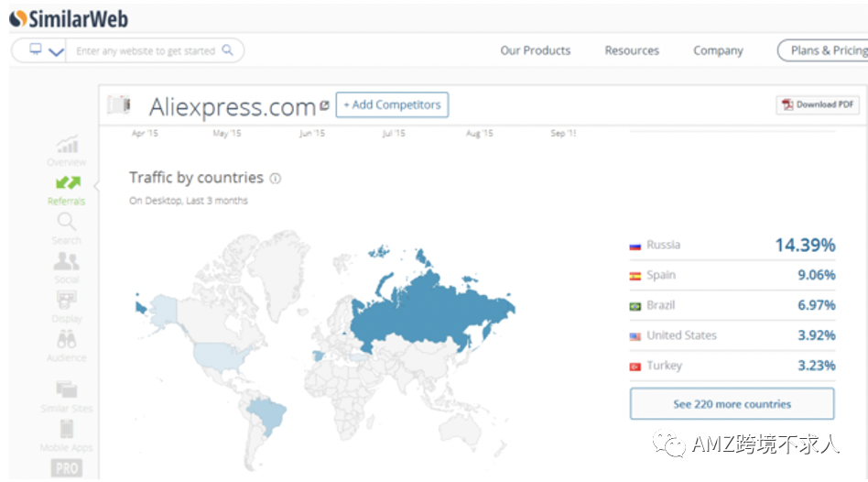Image resolution: width=868 pixels, height=482 pixels.
Task: Select the Referrals arrows icon
Action: click(67, 184)
